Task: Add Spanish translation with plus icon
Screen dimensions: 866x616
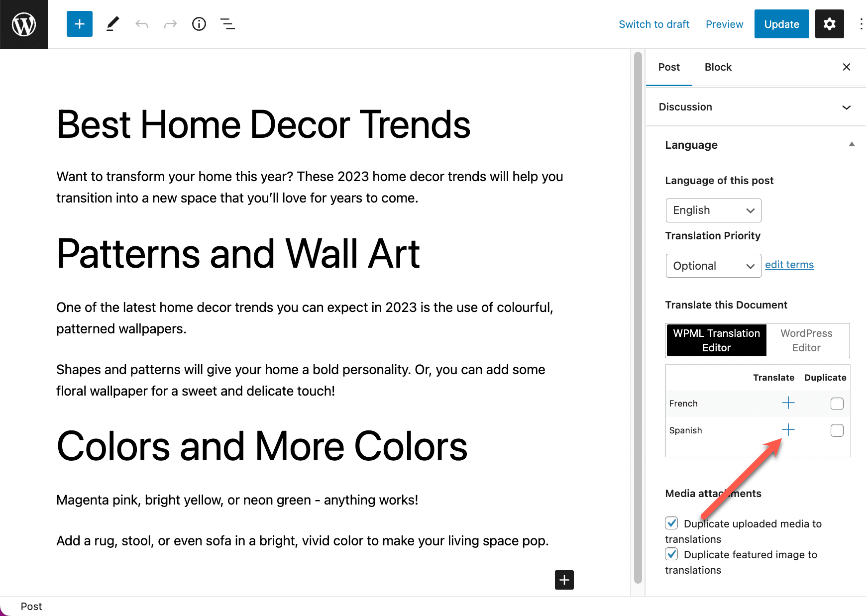Action: (x=788, y=430)
